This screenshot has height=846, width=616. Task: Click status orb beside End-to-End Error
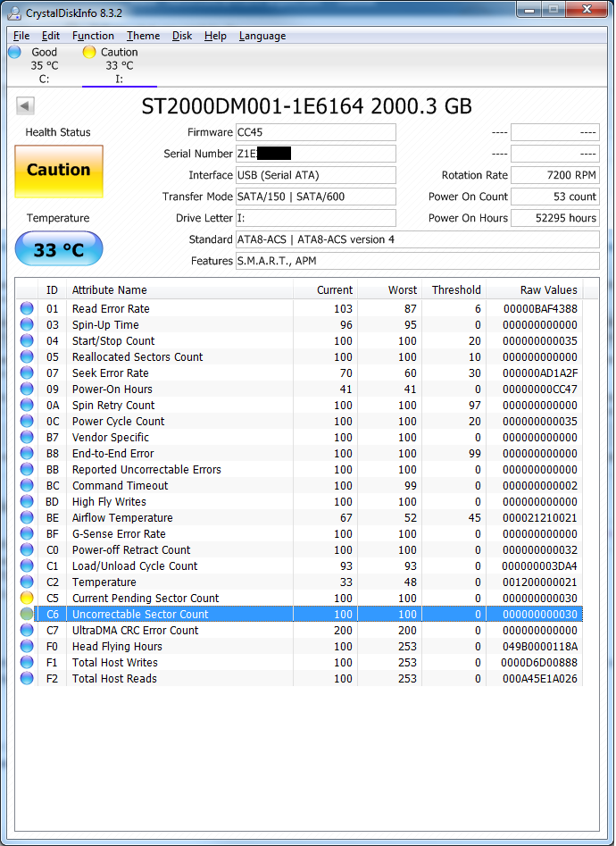click(x=27, y=453)
